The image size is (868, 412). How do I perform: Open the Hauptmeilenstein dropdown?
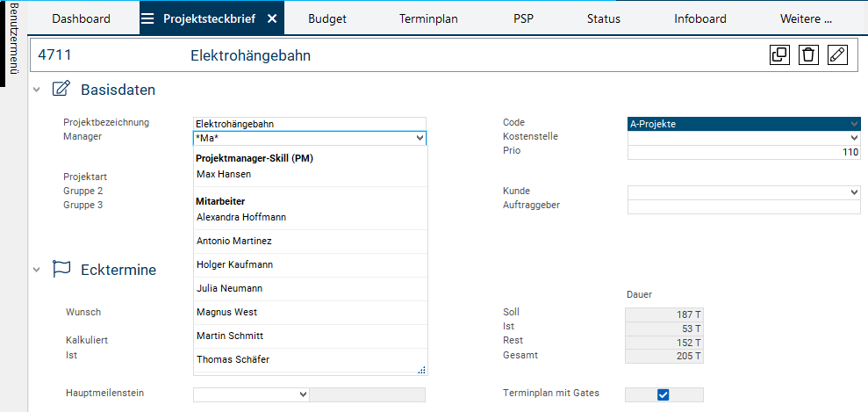click(x=251, y=394)
